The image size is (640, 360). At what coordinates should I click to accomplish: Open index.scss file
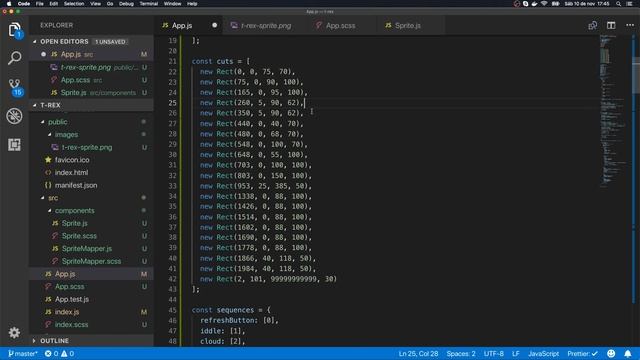91,324
